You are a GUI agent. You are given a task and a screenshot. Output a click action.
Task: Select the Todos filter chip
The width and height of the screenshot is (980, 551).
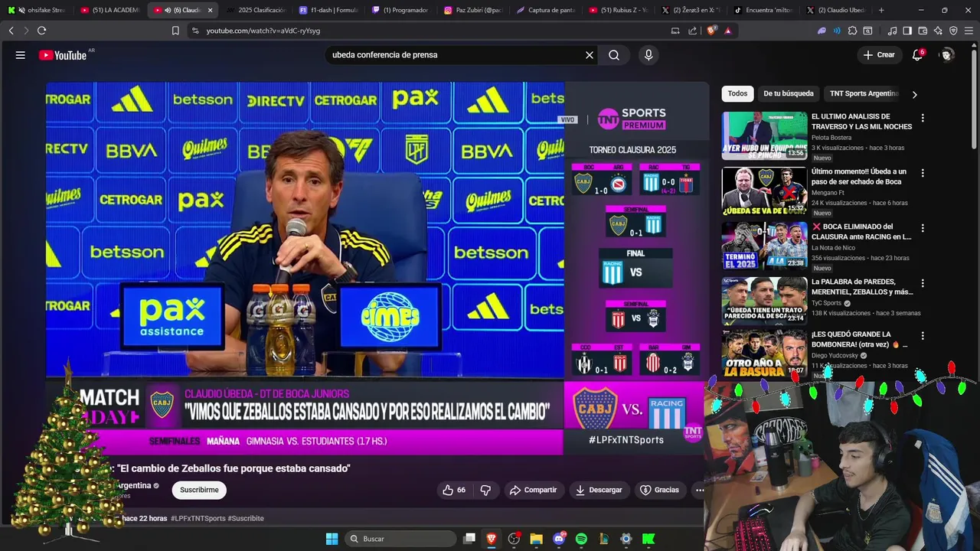pos(737,93)
